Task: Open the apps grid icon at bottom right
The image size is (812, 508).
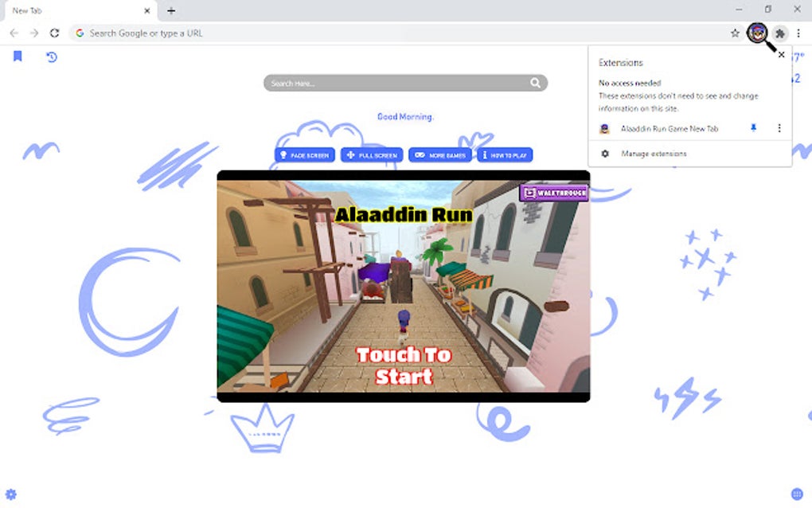Action: 797,494
